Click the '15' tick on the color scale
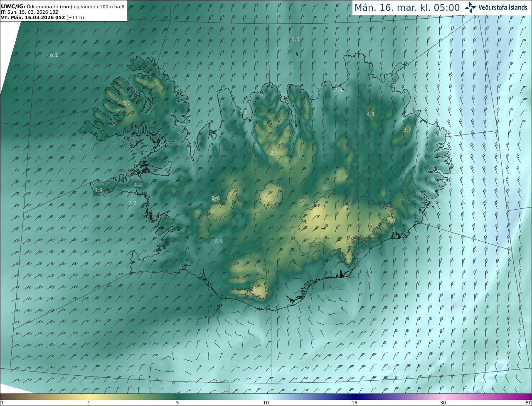The height and width of the screenshot is (406, 532). click(x=355, y=403)
